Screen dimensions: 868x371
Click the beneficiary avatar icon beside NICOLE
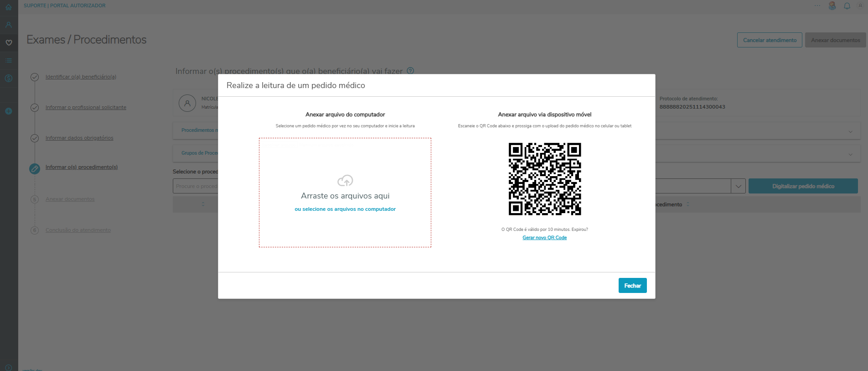click(187, 103)
